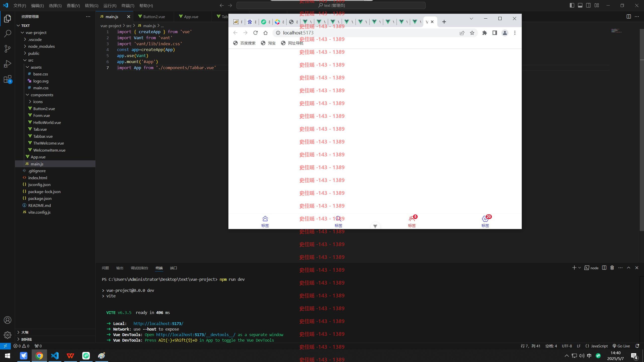644x362 pixels.
Task: Expand the node_modules folder
Action: (55, 46)
